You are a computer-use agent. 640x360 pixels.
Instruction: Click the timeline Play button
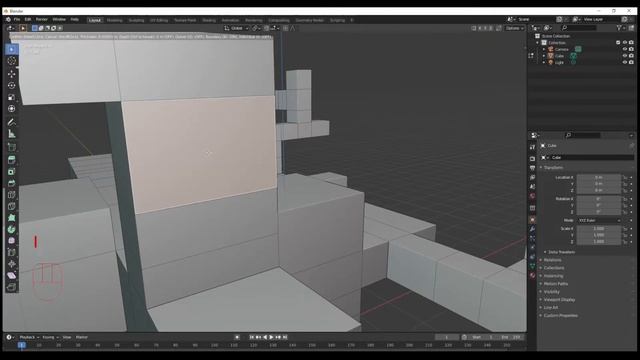click(271, 337)
